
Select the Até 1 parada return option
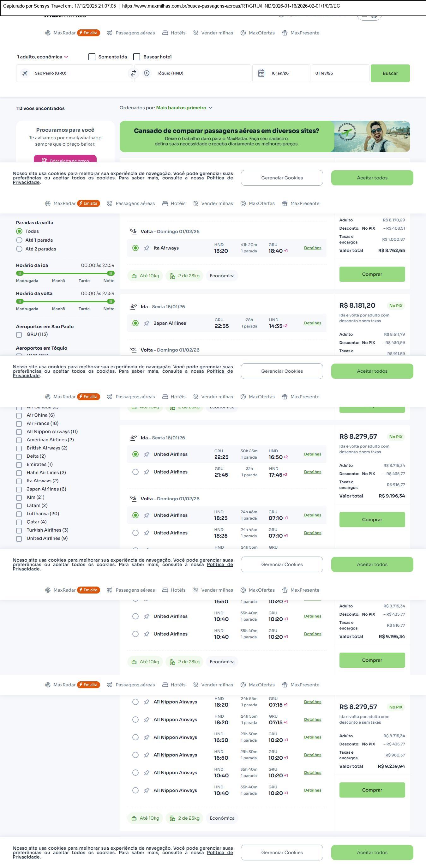click(19, 240)
